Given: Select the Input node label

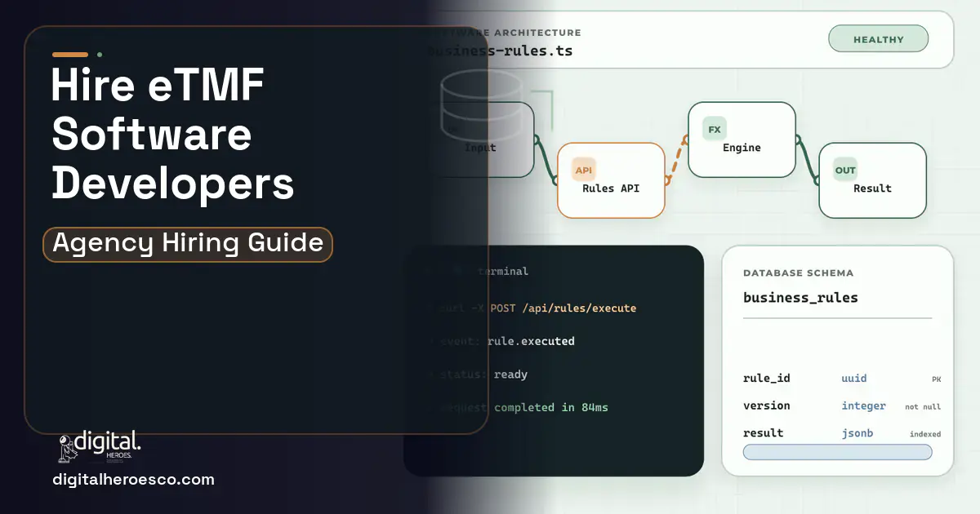Looking at the screenshot, I should [480, 148].
